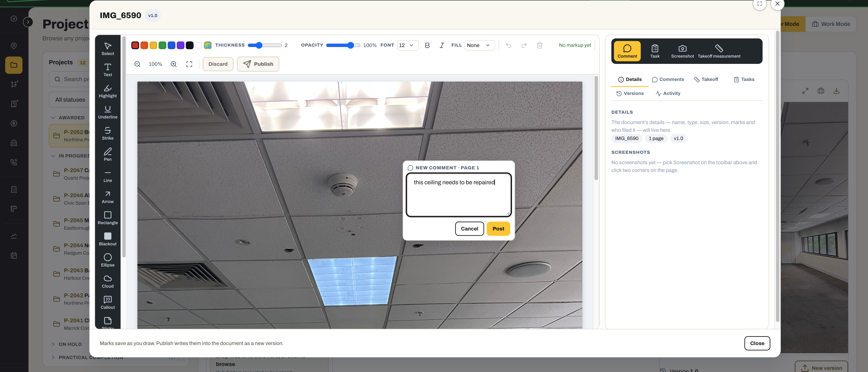Open the custom rainbow color picker
Screen dimensions: 868x372
(208, 45)
